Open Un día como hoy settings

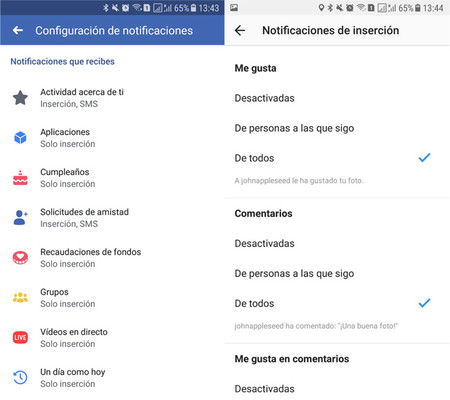112,378
